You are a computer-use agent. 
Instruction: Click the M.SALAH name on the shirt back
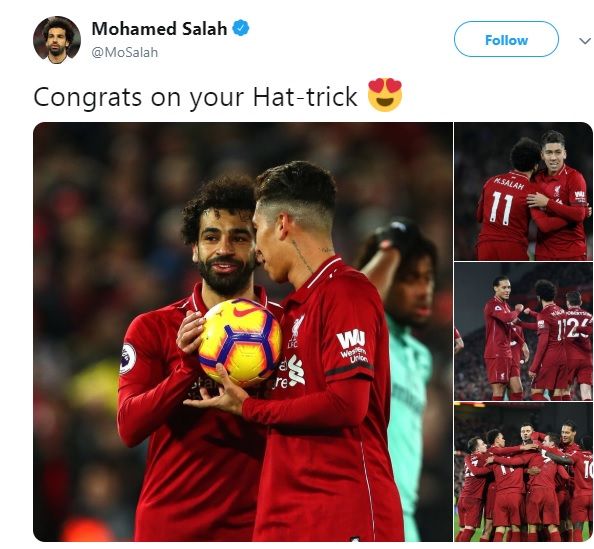(509, 183)
